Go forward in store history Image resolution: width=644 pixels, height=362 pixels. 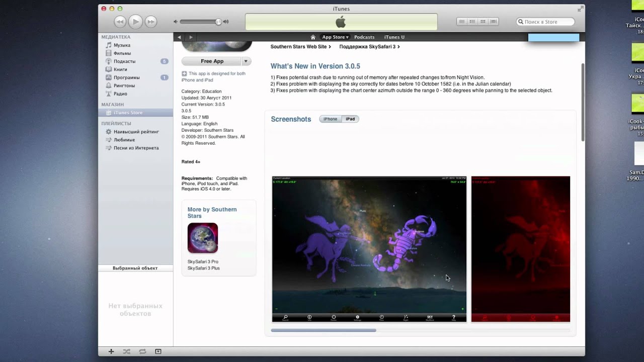(x=191, y=37)
